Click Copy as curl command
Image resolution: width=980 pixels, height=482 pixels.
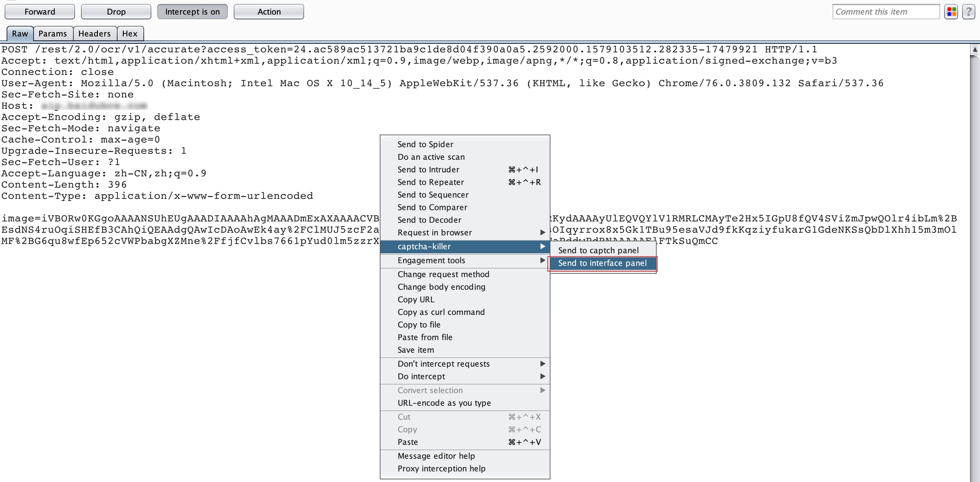coord(441,312)
